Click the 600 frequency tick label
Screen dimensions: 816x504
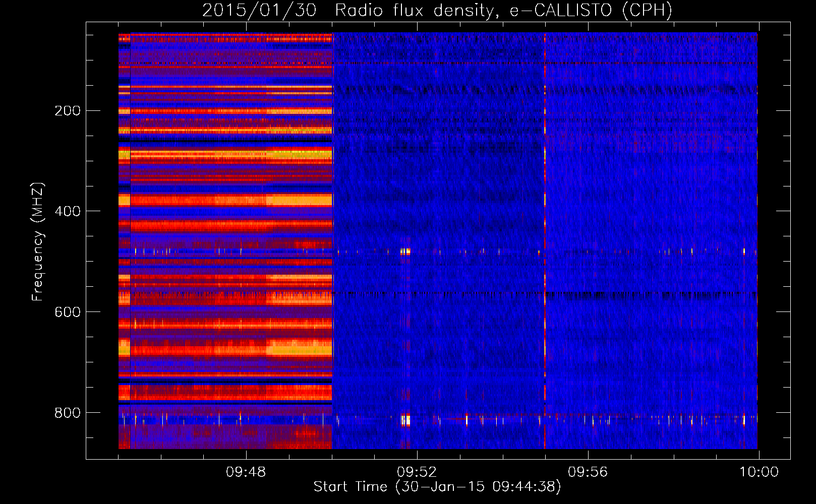[x=67, y=312]
